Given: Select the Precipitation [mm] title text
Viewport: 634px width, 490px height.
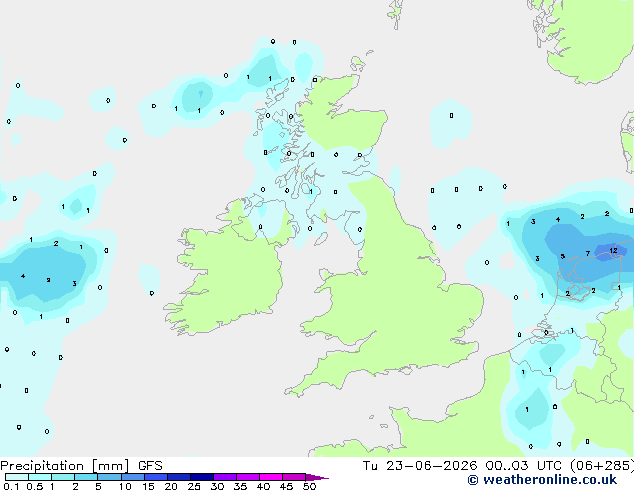Looking at the screenshot, I should point(65,466).
